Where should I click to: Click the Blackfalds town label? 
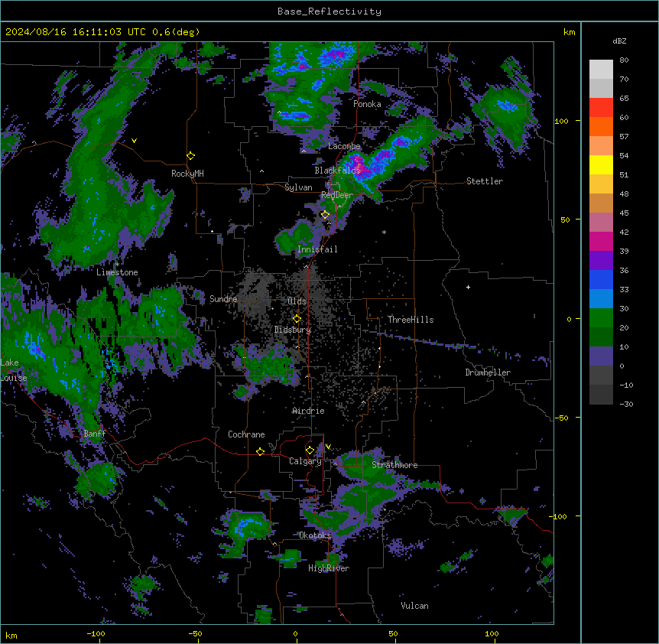pyautogui.click(x=337, y=171)
